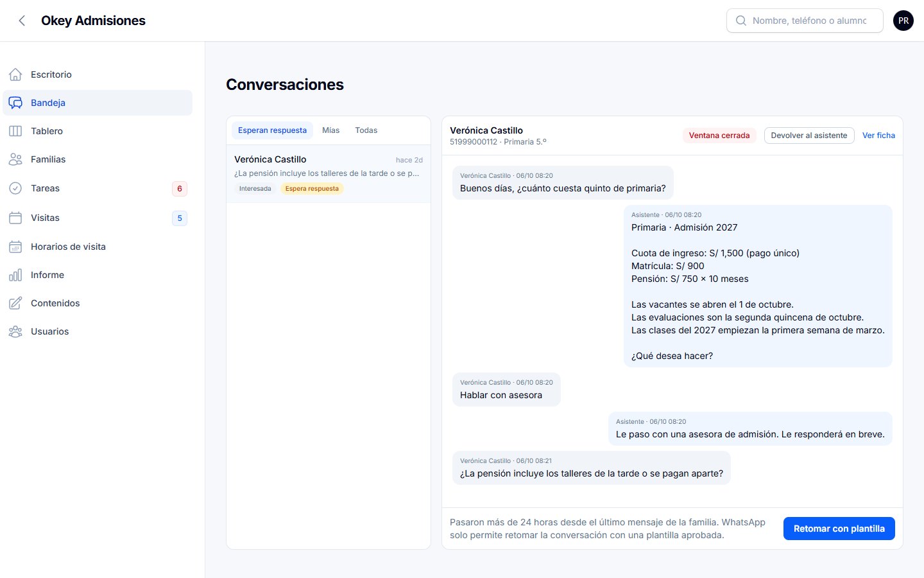
Task: Go to Familias using the people icon
Action: click(15, 159)
